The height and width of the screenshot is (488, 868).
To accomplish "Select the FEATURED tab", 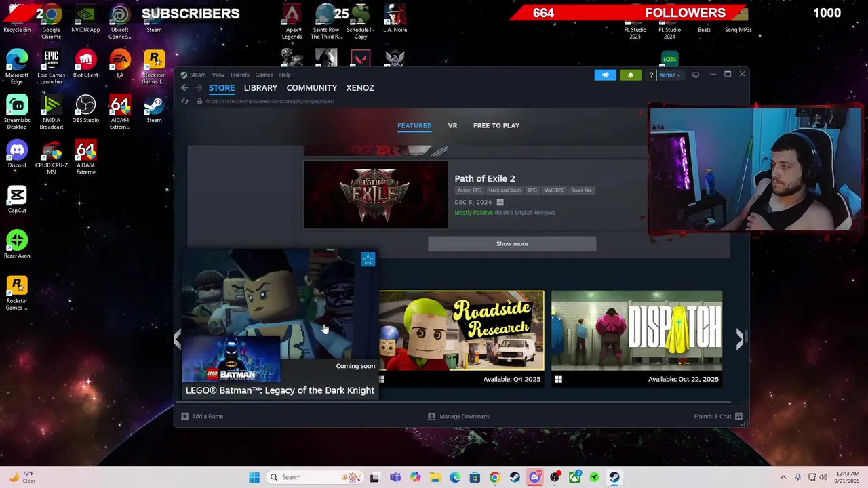I will (x=414, y=125).
